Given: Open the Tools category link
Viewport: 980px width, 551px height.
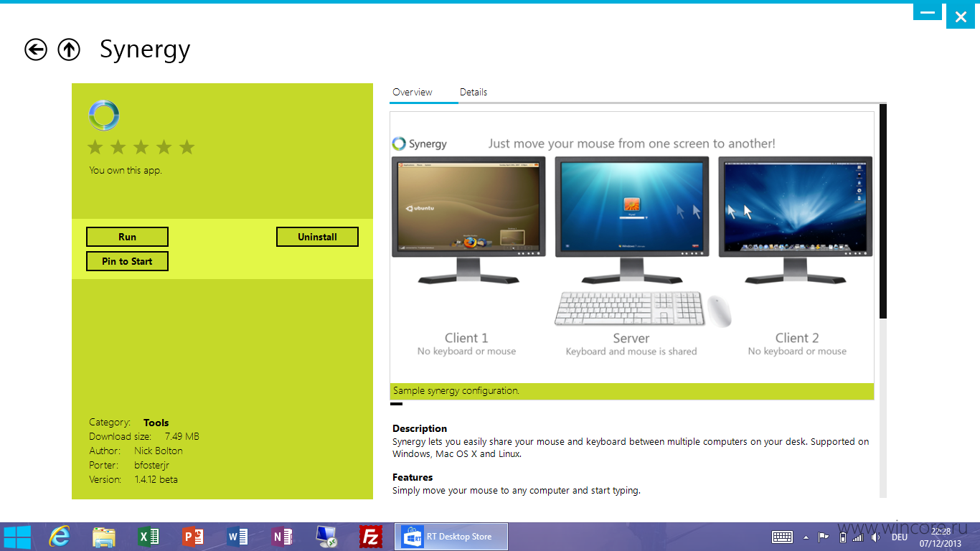Looking at the screenshot, I should 156,423.
